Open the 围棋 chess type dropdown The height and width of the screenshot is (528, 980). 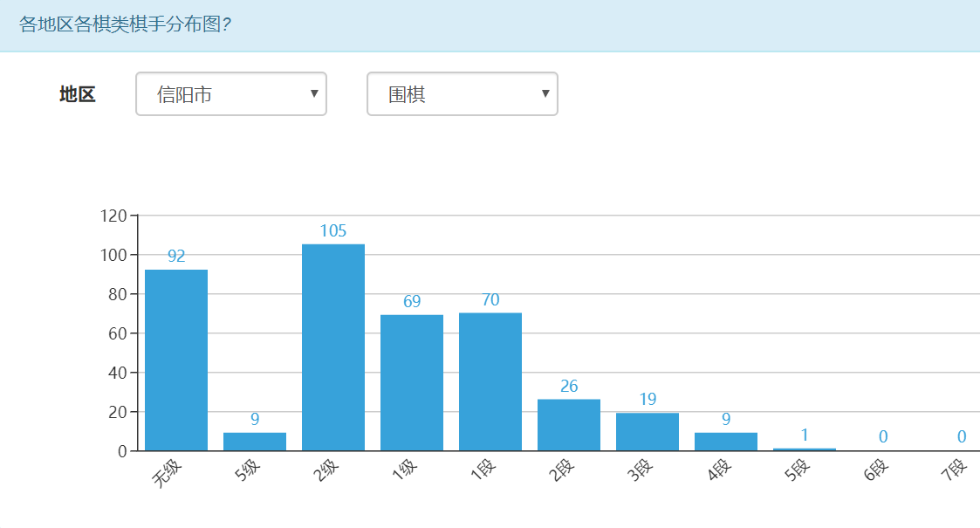point(461,94)
